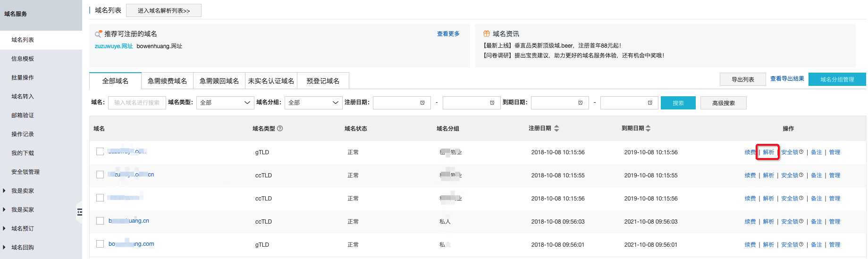Open the calendar icon in 到期日期 start field
868x259 pixels.
(581, 103)
